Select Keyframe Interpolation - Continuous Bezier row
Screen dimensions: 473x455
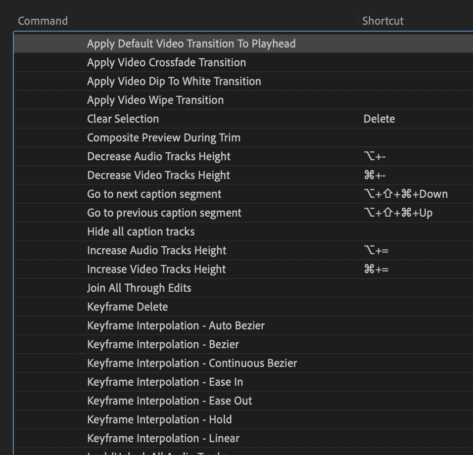click(x=244, y=363)
